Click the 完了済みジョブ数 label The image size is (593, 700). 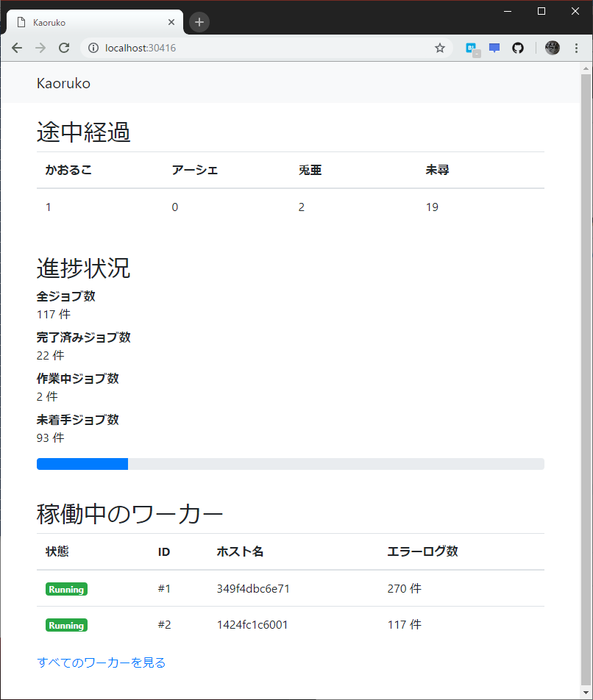click(83, 337)
